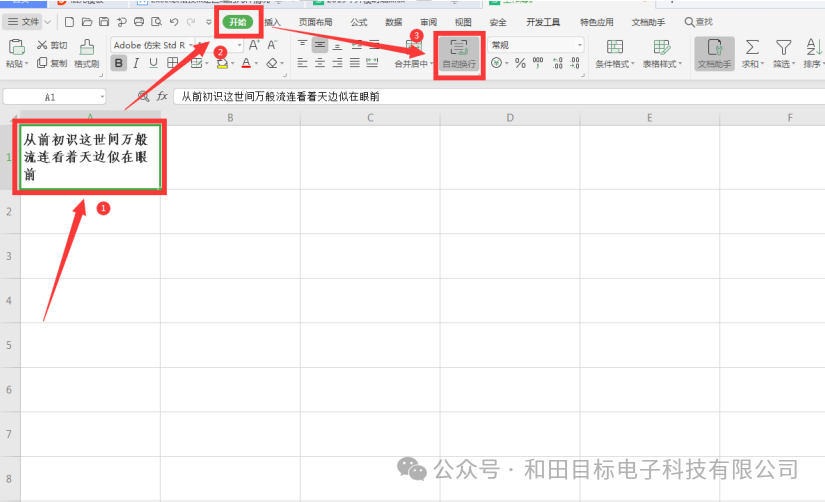
Task: Align text left
Action: click(x=302, y=63)
